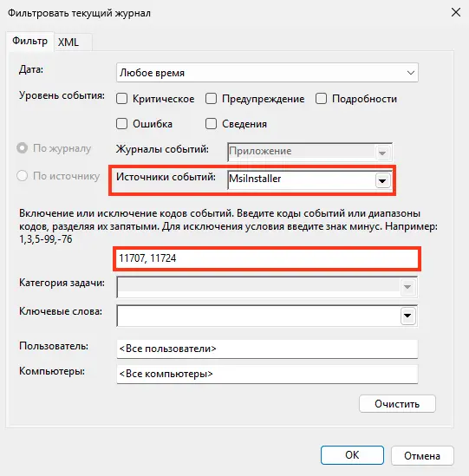Tick the Подробности checkbox
Screen dimensions: 469x476
coord(321,99)
